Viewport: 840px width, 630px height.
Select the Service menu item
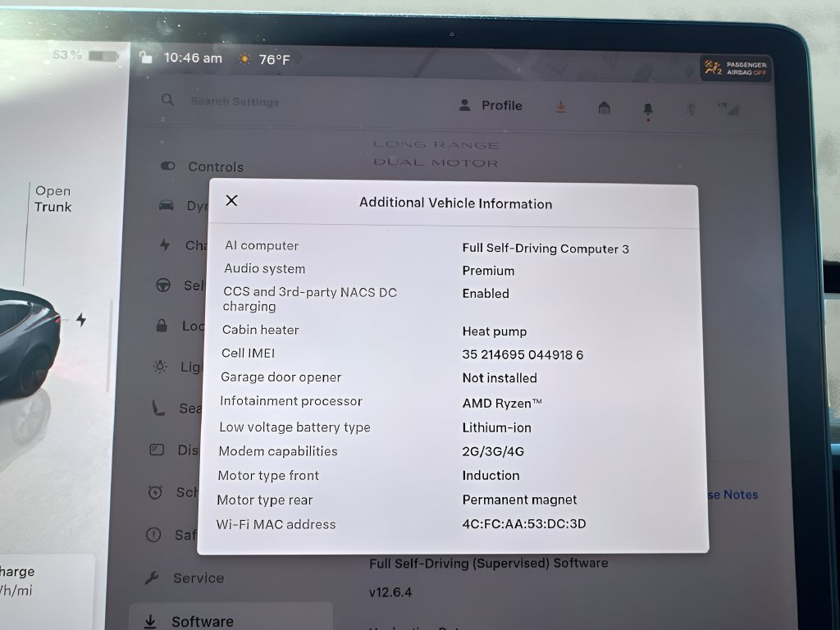185,577
